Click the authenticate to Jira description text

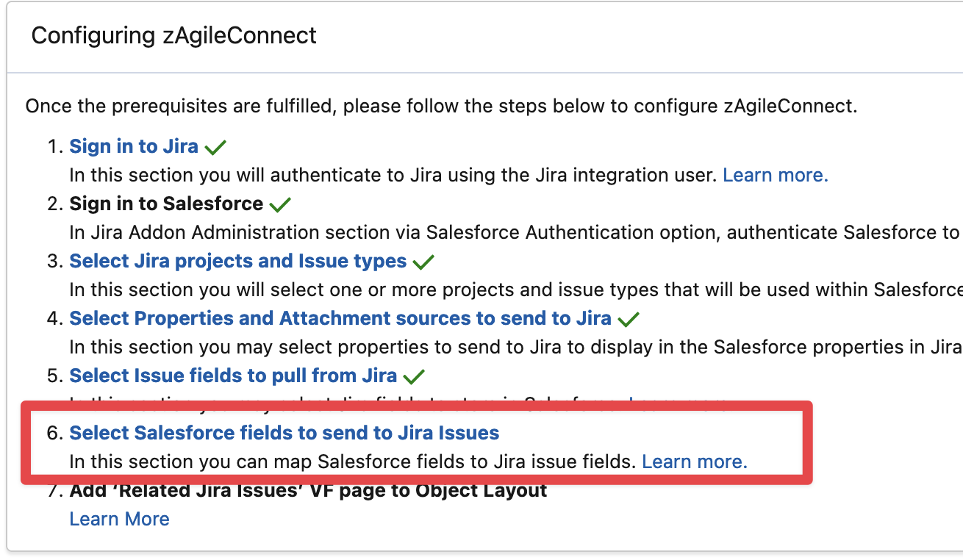point(393,175)
